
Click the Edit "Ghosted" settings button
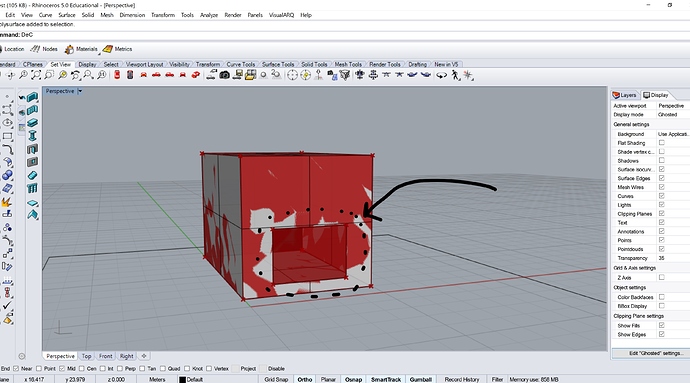pyautogui.click(x=656, y=353)
